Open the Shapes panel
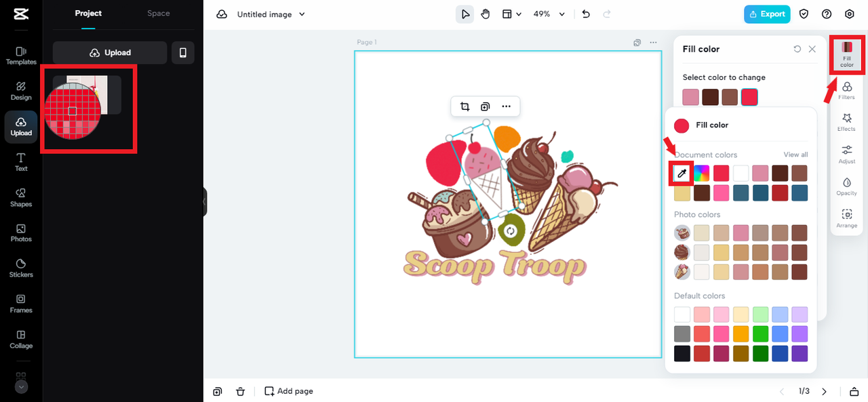The image size is (868, 402). (x=21, y=197)
